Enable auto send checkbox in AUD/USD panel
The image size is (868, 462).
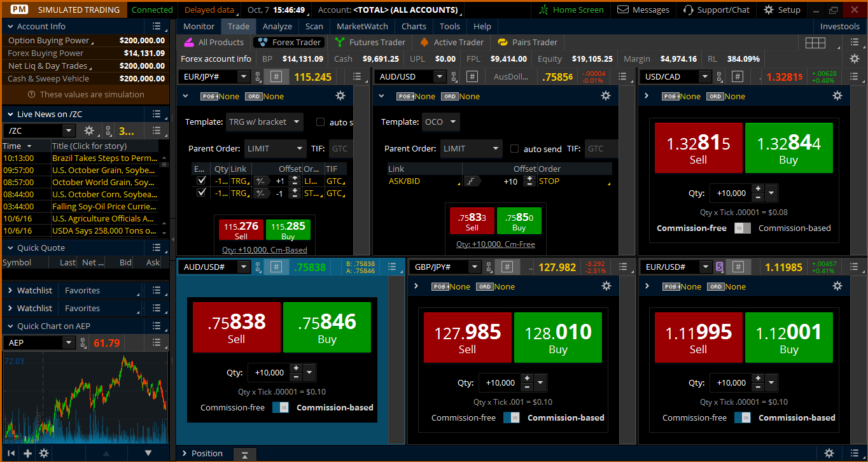click(x=515, y=148)
